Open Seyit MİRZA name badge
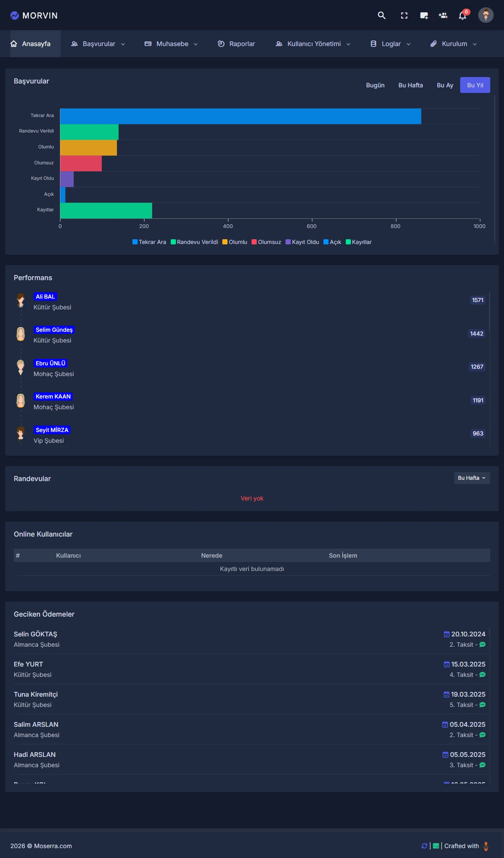Viewport: 504px width, 858px height. tap(52, 430)
